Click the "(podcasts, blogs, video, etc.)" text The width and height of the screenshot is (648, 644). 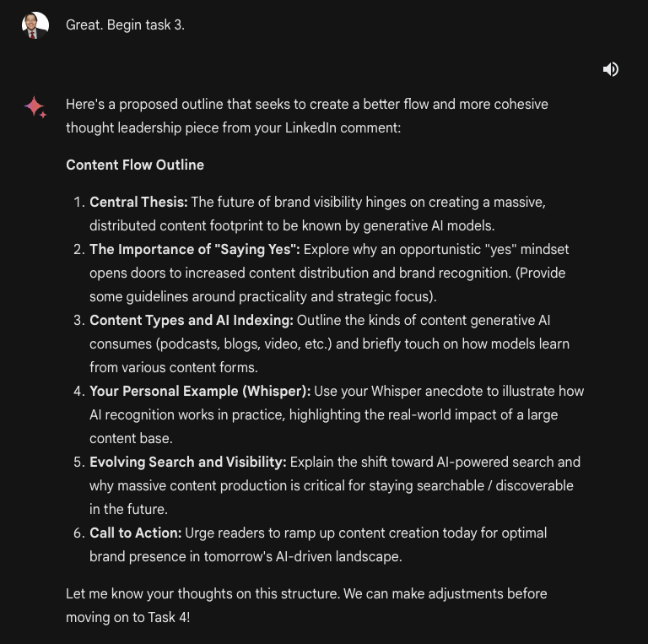pyautogui.click(x=244, y=344)
